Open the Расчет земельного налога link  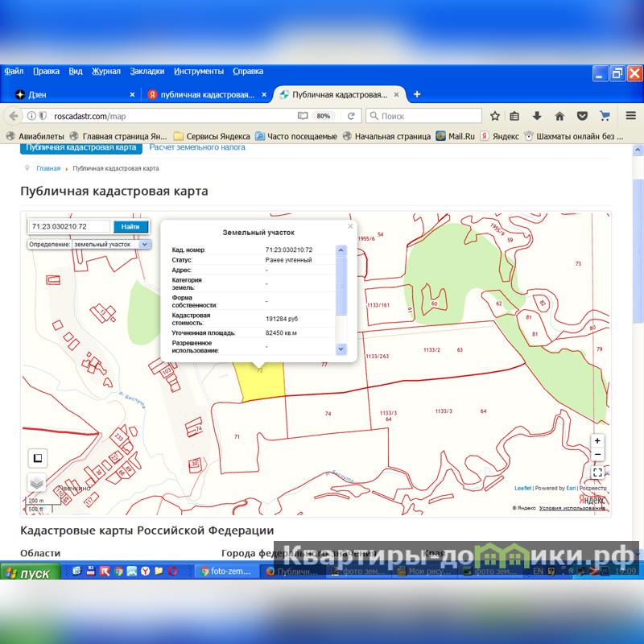(x=197, y=147)
